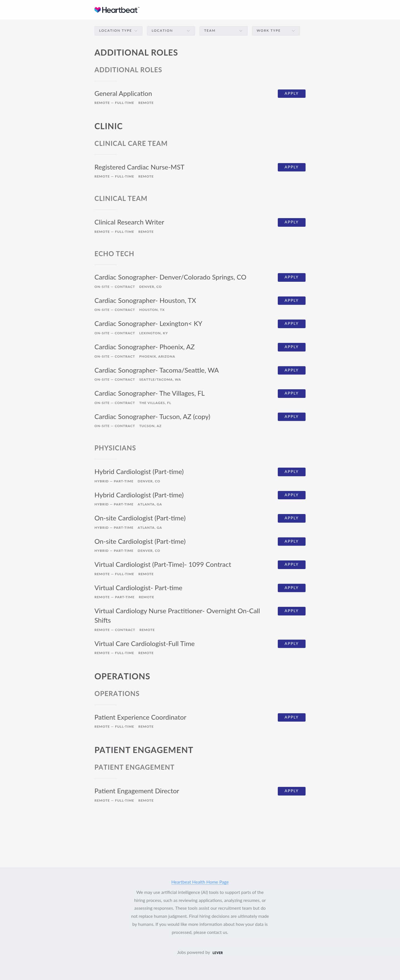Open Cardiac Sonographer- Phoenix, AZ job listing
This screenshot has height=980, width=400.
coord(144,347)
